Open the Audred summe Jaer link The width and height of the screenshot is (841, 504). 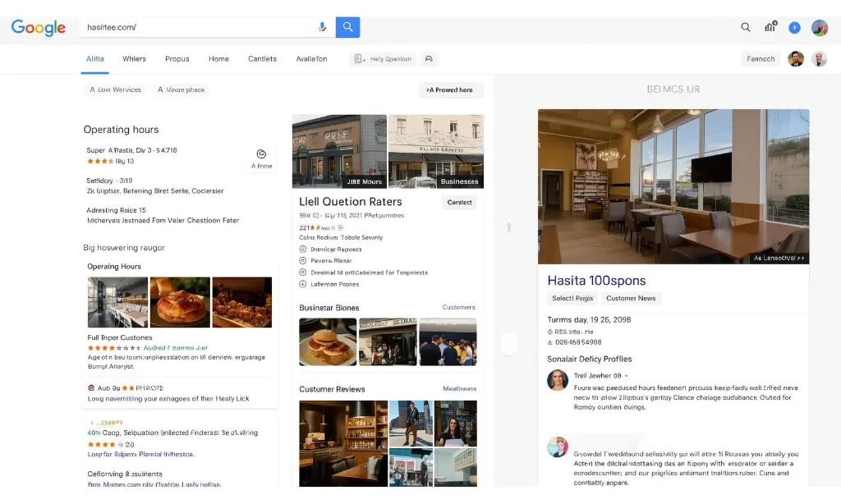pyautogui.click(x=176, y=348)
